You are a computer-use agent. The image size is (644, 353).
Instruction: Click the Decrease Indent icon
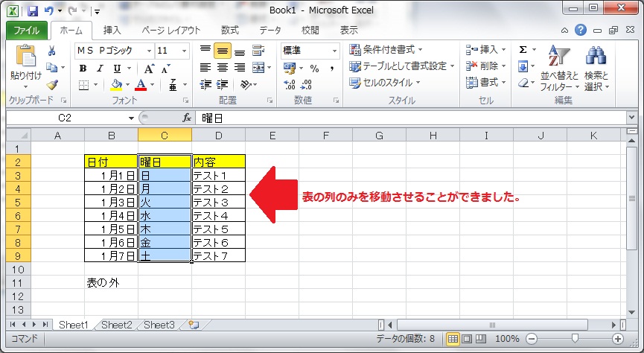205,85
